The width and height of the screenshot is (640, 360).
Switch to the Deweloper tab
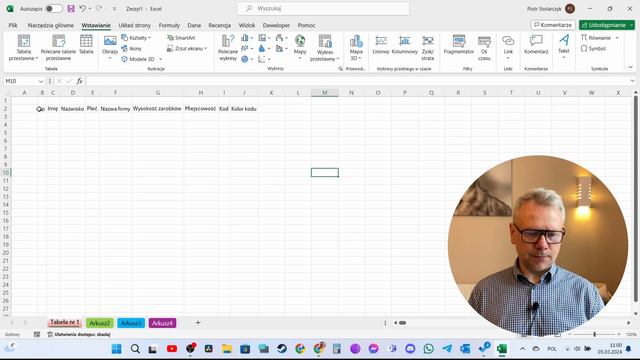(x=276, y=25)
